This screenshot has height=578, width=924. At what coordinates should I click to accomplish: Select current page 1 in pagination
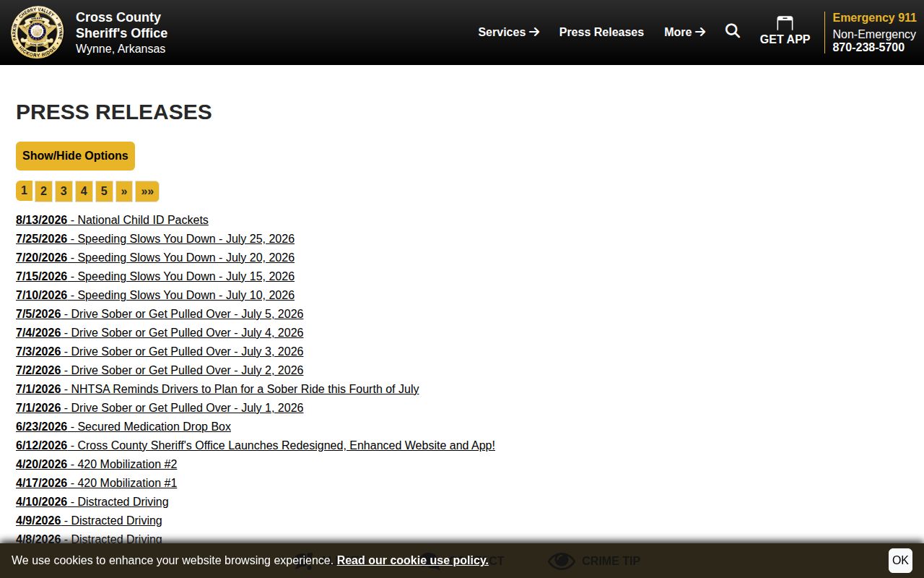coord(24,191)
